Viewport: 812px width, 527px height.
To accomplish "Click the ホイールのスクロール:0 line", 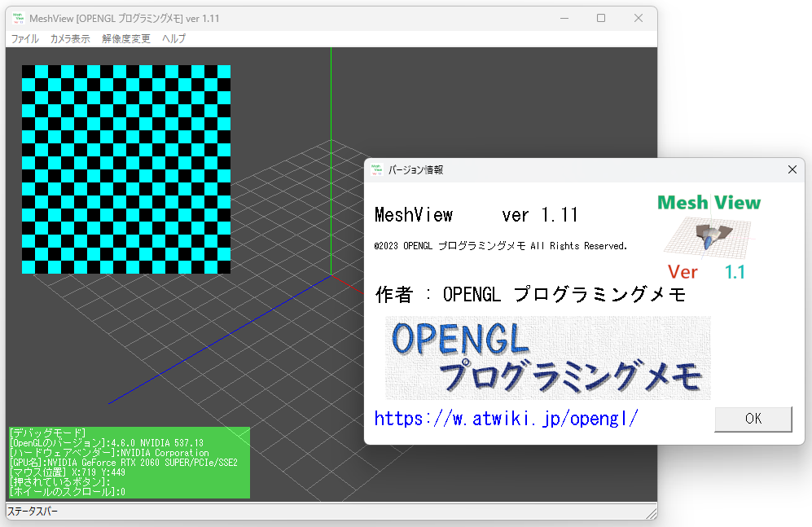I will [x=68, y=492].
